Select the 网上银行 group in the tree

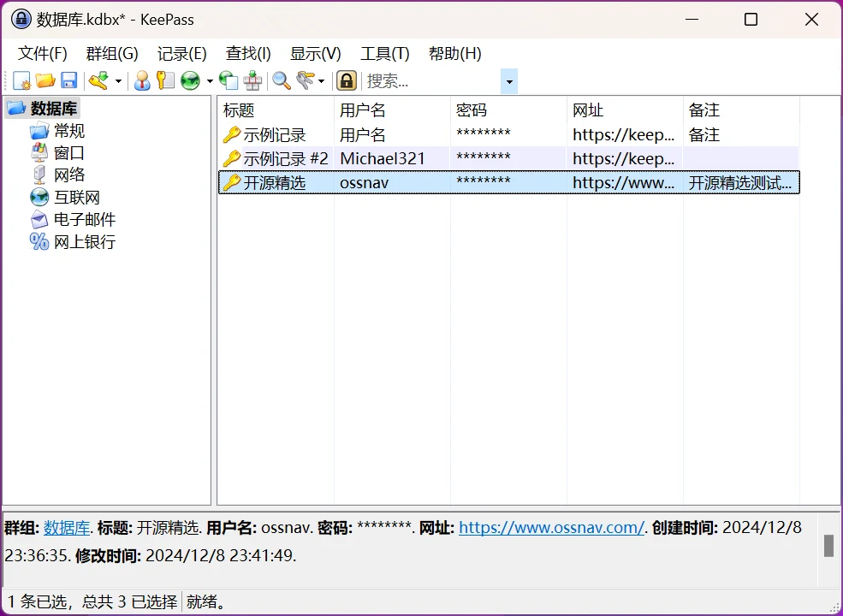tap(84, 242)
